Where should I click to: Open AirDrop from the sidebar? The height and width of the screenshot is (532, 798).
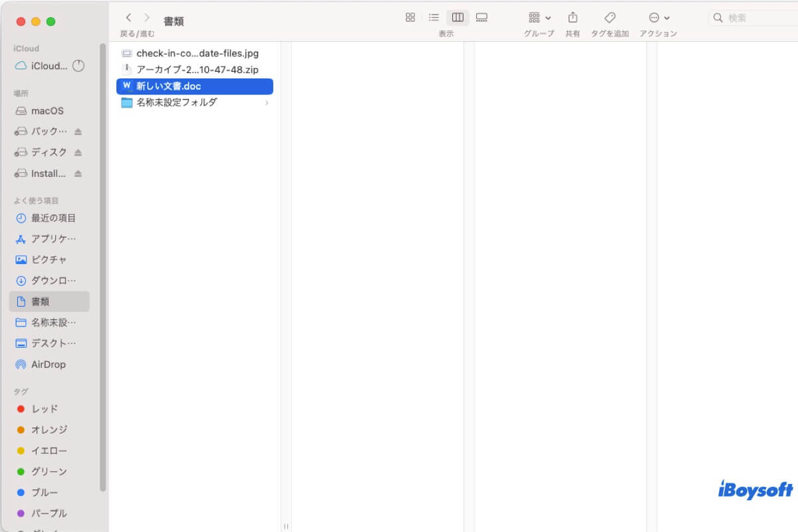47,364
